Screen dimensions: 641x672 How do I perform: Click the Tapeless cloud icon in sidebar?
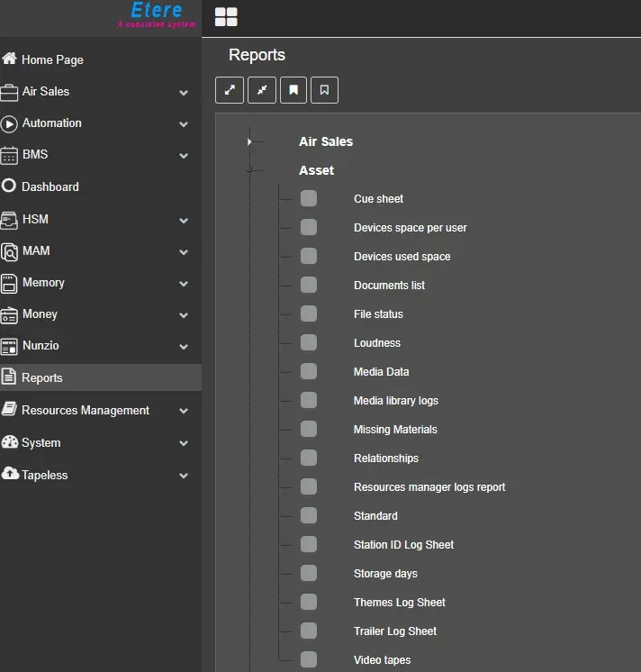pyautogui.click(x=10, y=475)
